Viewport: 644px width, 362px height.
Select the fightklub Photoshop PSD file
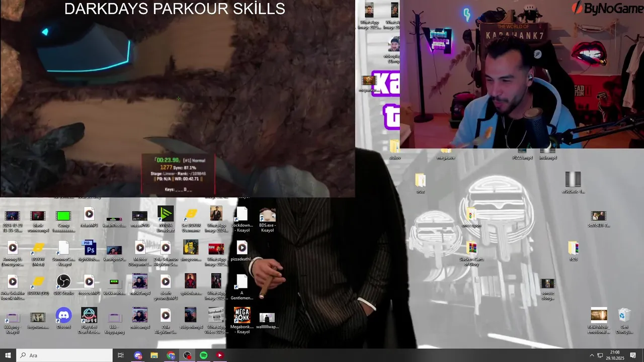(x=89, y=251)
